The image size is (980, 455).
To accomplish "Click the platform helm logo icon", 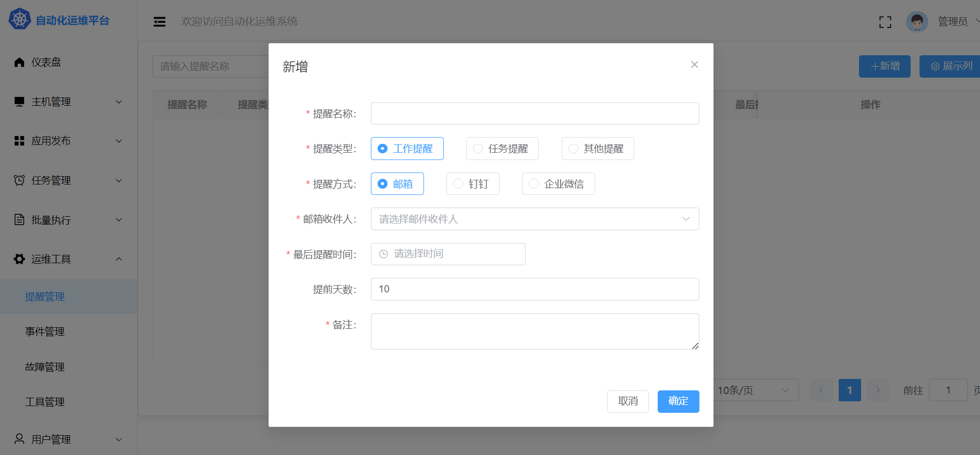I will coord(19,20).
